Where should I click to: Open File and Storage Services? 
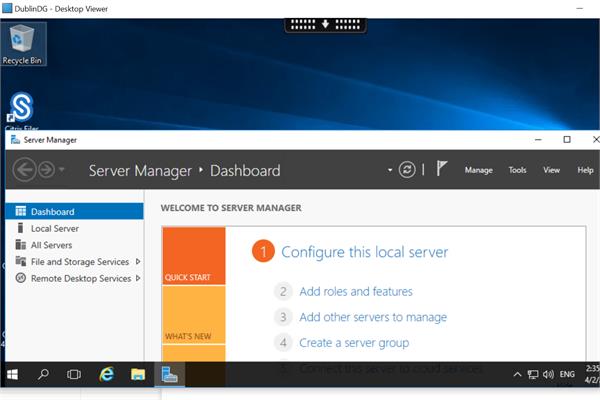coord(75,262)
